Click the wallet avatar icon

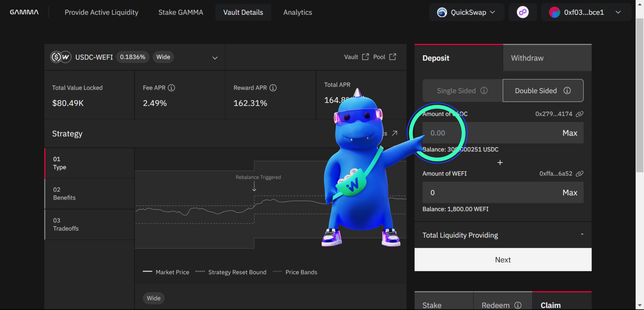coord(554,12)
